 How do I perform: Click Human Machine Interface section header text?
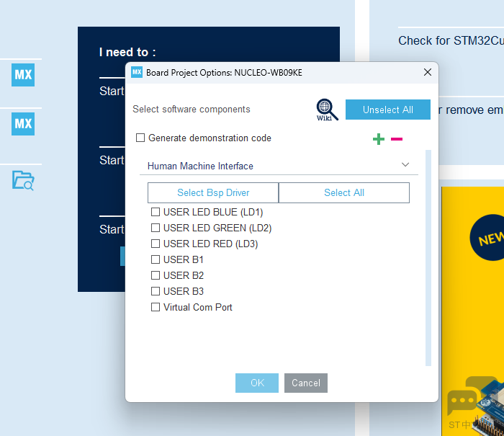click(x=200, y=166)
